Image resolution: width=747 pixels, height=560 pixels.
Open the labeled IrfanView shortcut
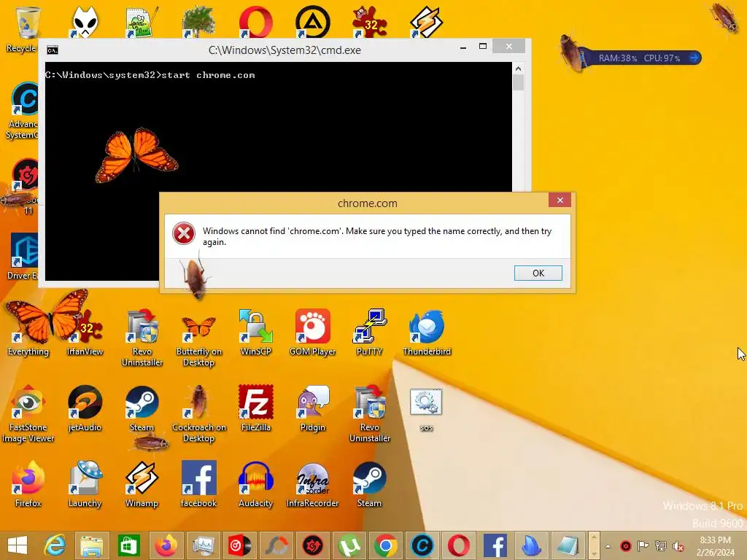pyautogui.click(x=85, y=332)
